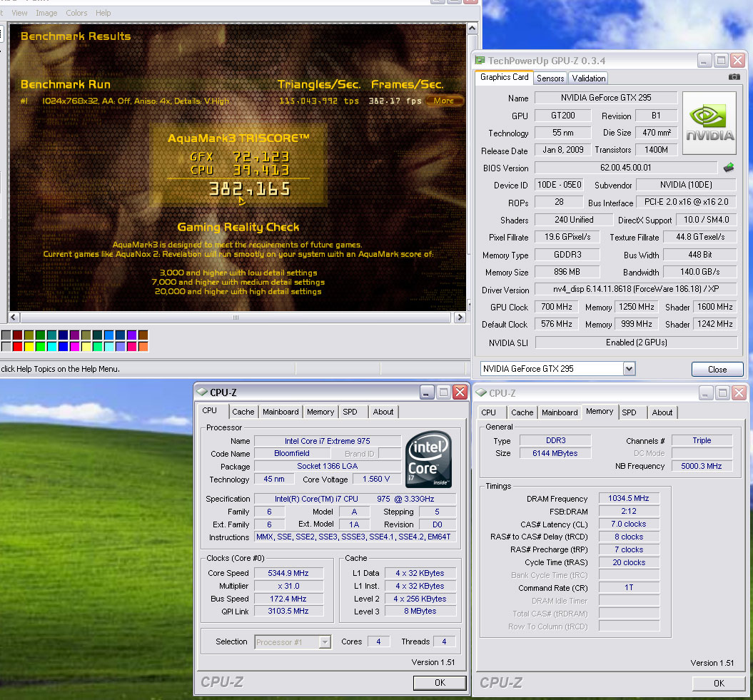
Task: Pick the yellow swatch in Paint's palette
Action: click(x=29, y=346)
